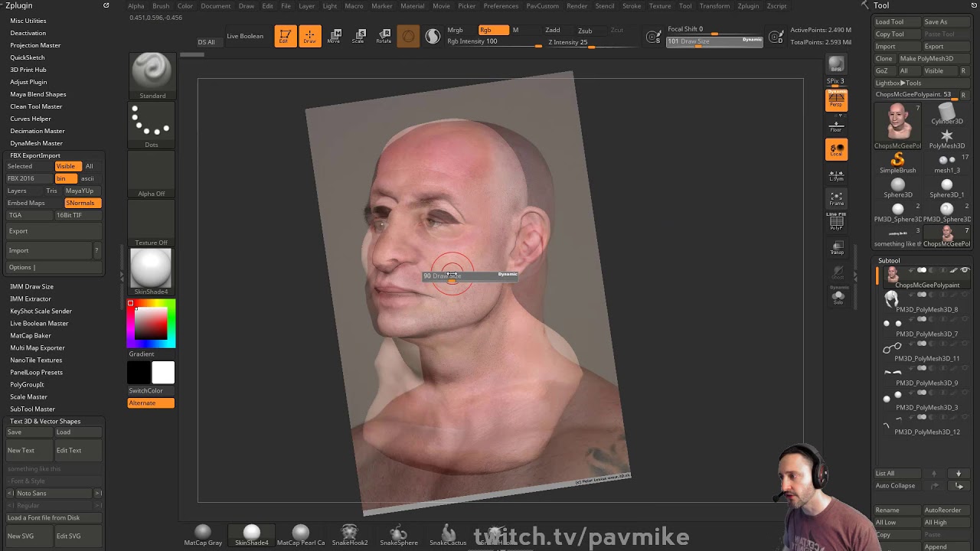The width and height of the screenshot is (980, 551).
Task: Open the Preferences menu
Action: [x=501, y=6]
